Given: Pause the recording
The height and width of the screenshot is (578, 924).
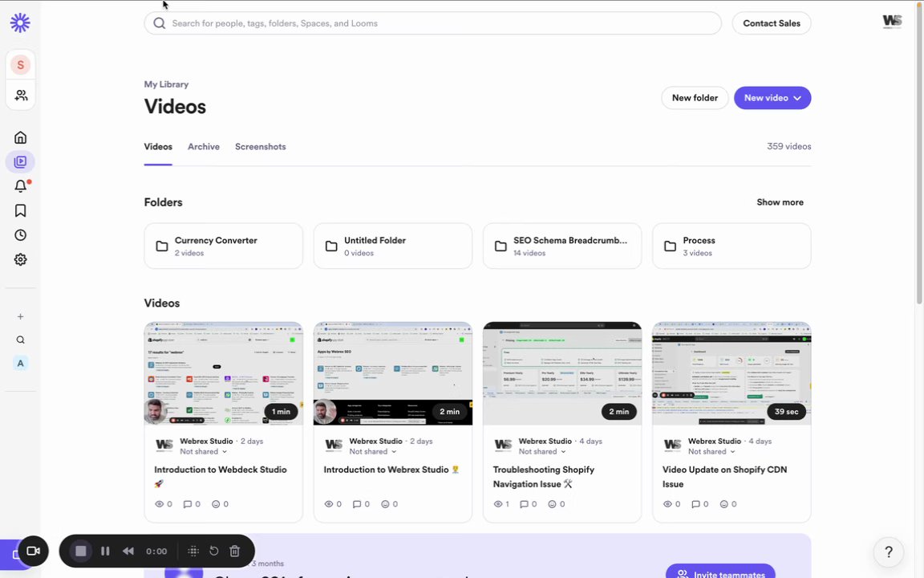Looking at the screenshot, I should pos(105,551).
